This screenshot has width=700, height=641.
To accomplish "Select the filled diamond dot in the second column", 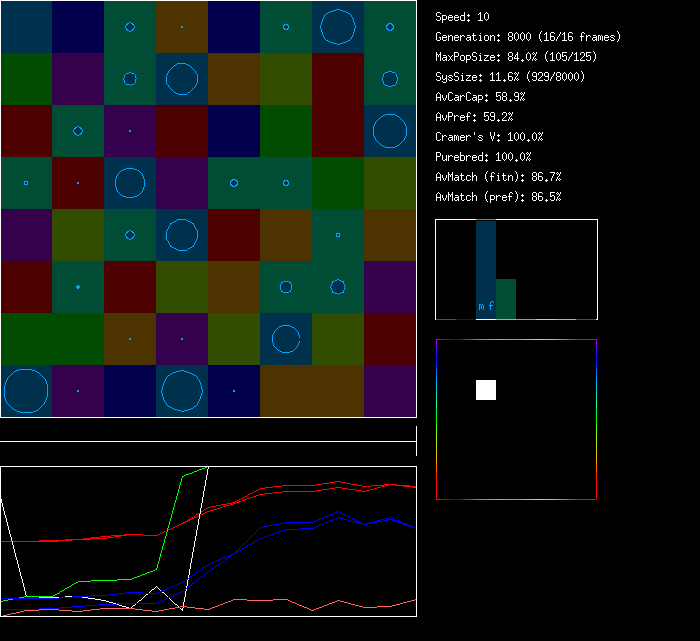I will 78,287.
